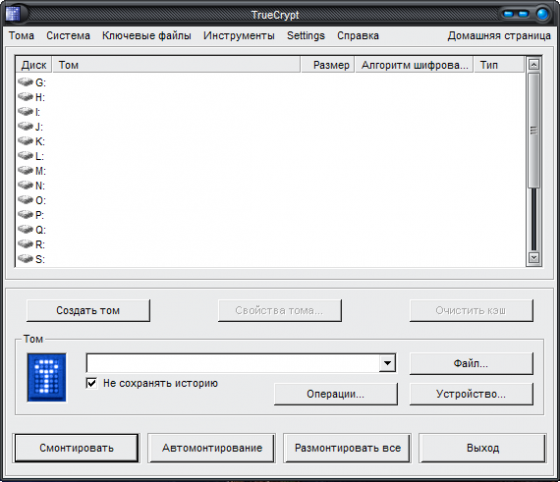Click inside the volume path input field
The width and height of the screenshot is (560, 482).
[233, 363]
